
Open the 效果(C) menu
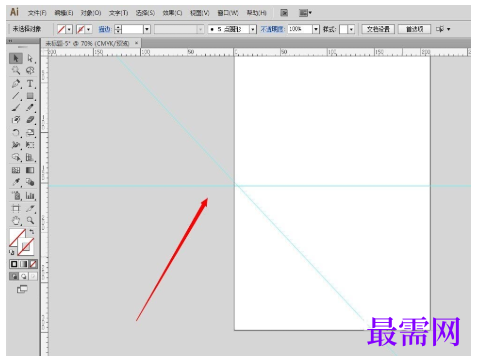pyautogui.click(x=172, y=13)
